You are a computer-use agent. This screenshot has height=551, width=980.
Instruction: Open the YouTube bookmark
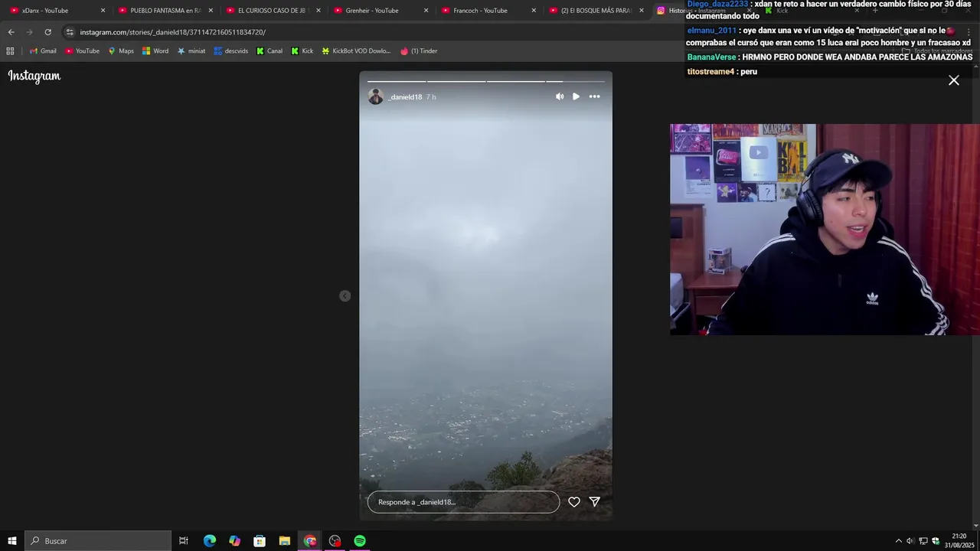pyautogui.click(x=82, y=51)
